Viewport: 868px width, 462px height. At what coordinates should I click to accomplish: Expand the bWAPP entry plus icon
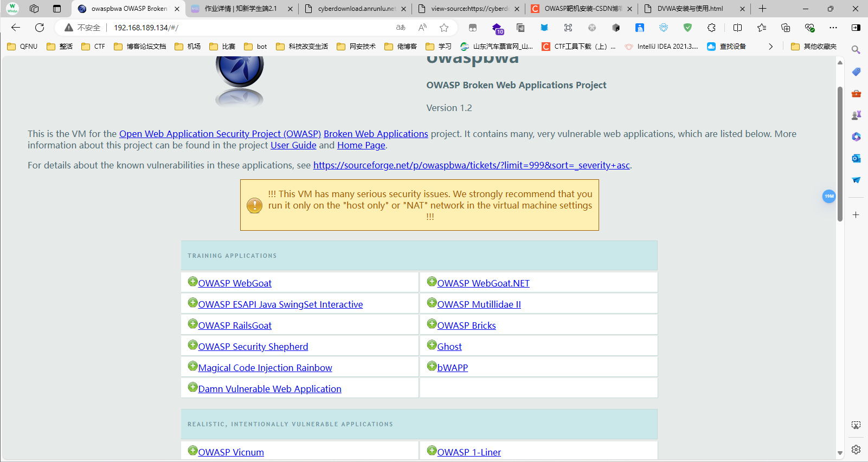coord(432,366)
